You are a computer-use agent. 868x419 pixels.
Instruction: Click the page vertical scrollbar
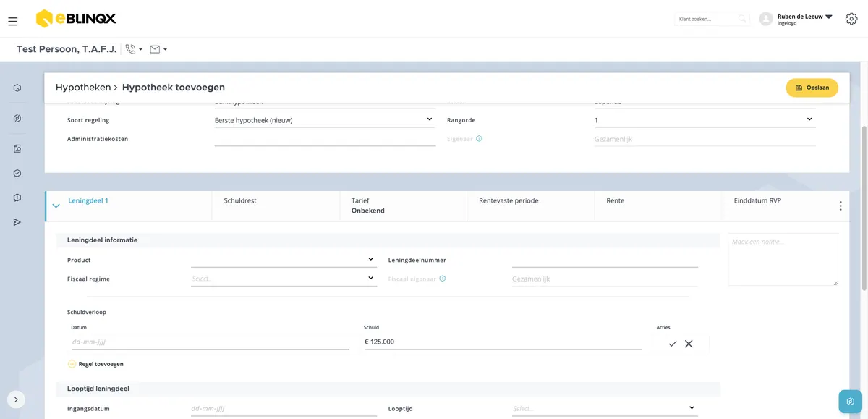point(864,208)
